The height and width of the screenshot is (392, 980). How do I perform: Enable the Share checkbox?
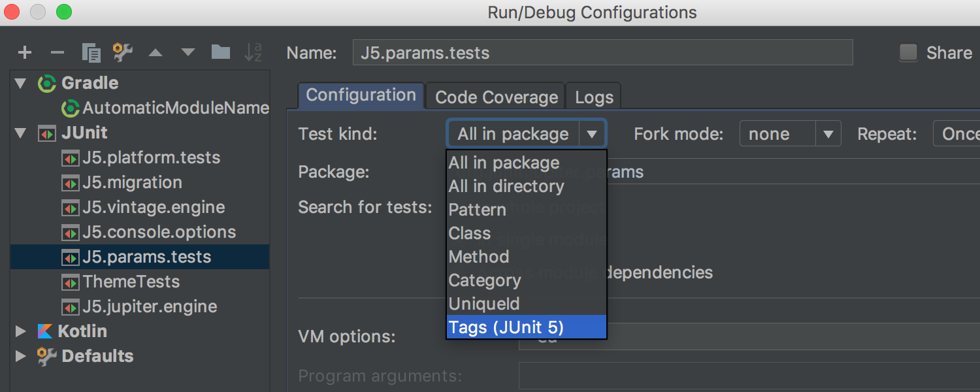909,53
